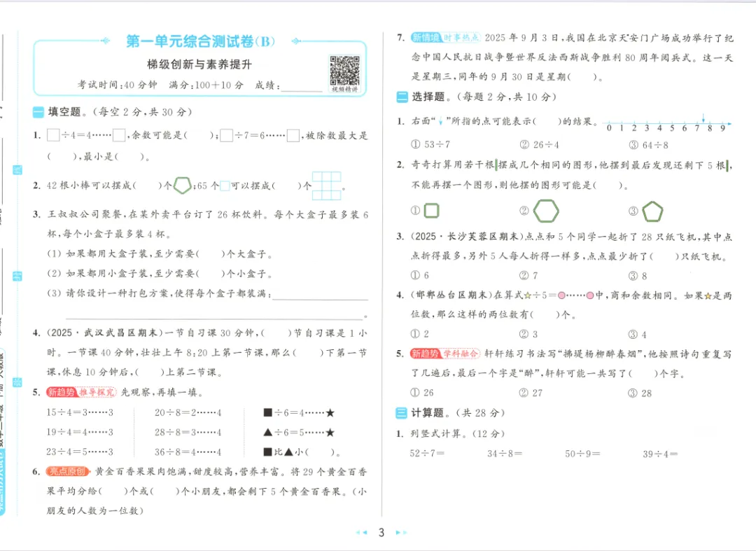Click the text (邯郸丛台区期末)
The width and height of the screenshot is (756, 551).
[x=451, y=295]
